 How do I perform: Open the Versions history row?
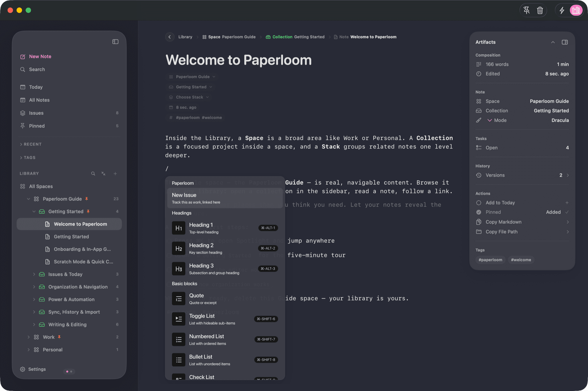(522, 175)
